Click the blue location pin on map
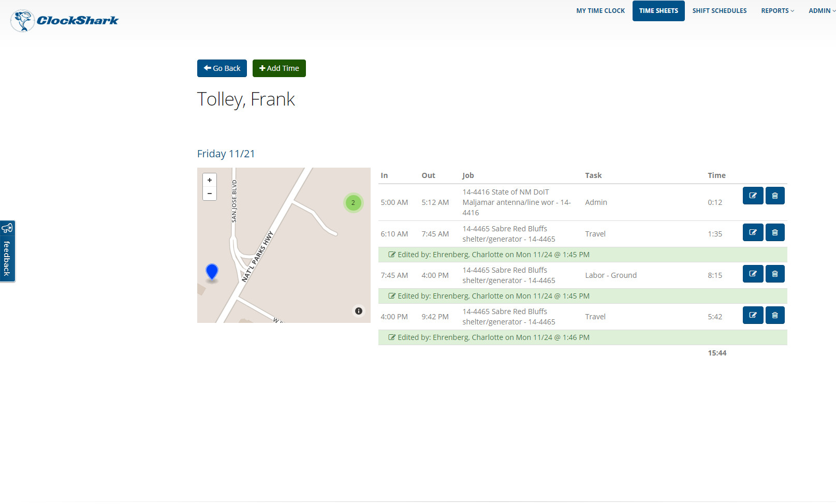The width and height of the screenshot is (836, 504). [x=212, y=271]
